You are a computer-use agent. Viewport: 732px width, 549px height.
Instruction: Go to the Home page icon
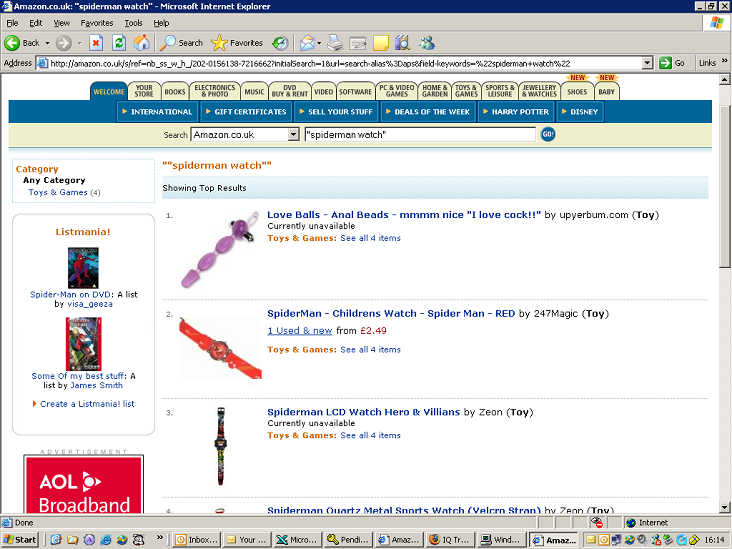tap(141, 43)
